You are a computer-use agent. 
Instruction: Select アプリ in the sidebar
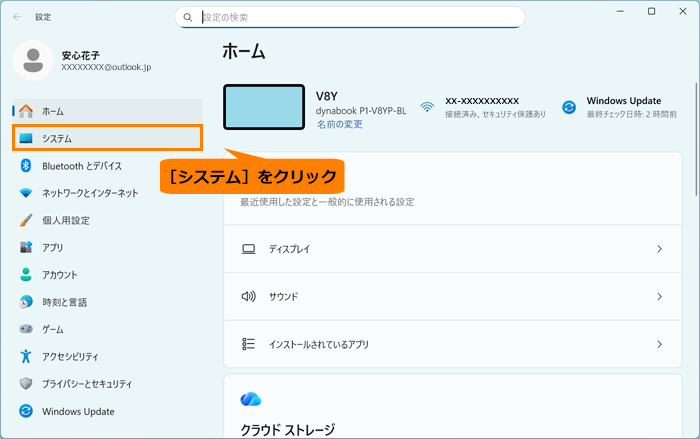point(108,247)
